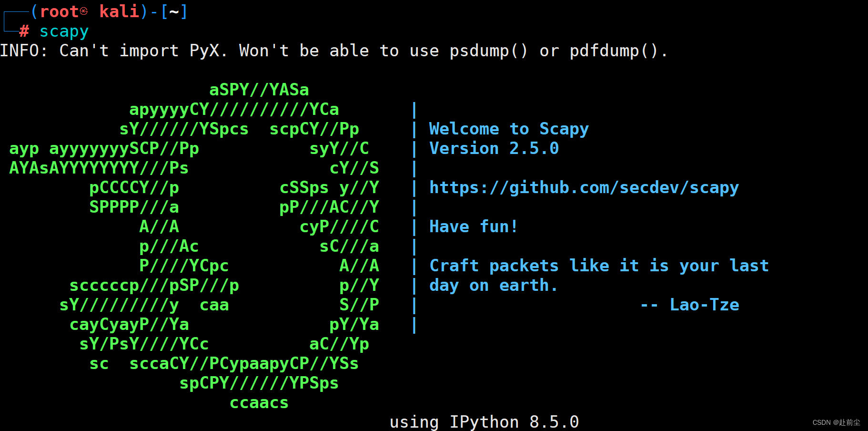Click the GitHub secdev/scapy URL
The height and width of the screenshot is (431, 868).
tap(584, 188)
